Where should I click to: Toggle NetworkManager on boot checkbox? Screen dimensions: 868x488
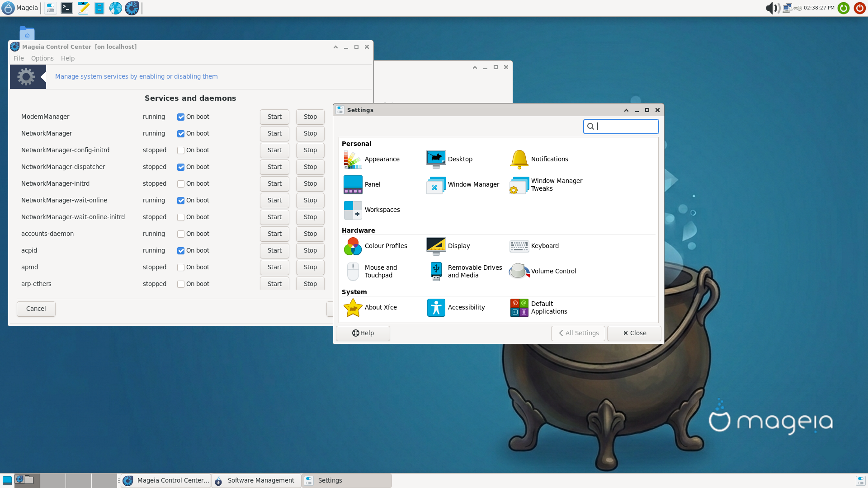[181, 134]
